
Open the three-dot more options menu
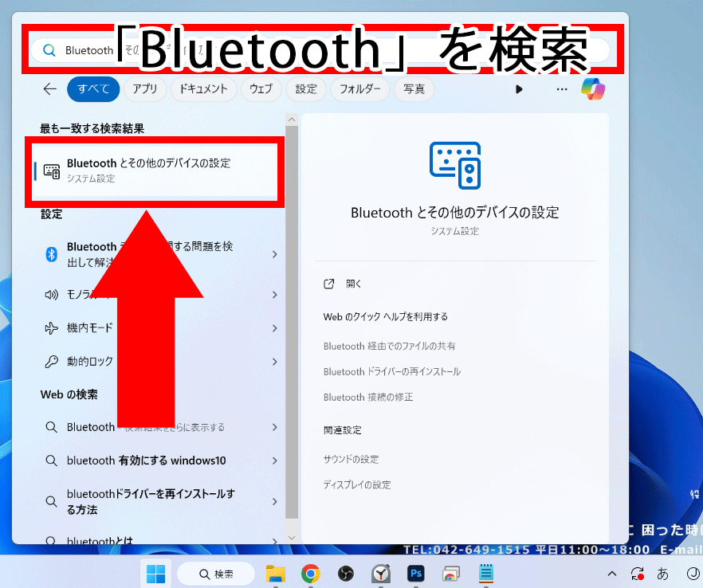tap(562, 89)
